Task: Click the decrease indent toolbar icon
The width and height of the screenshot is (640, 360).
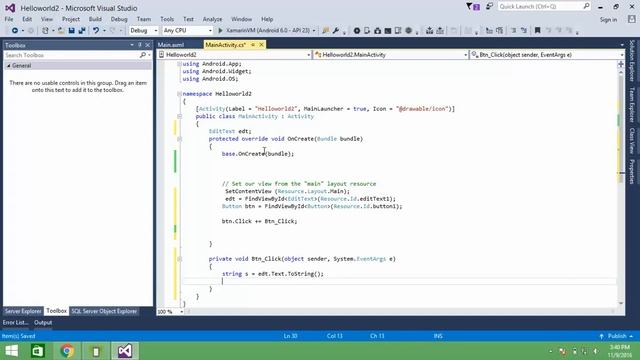Action: point(513,31)
